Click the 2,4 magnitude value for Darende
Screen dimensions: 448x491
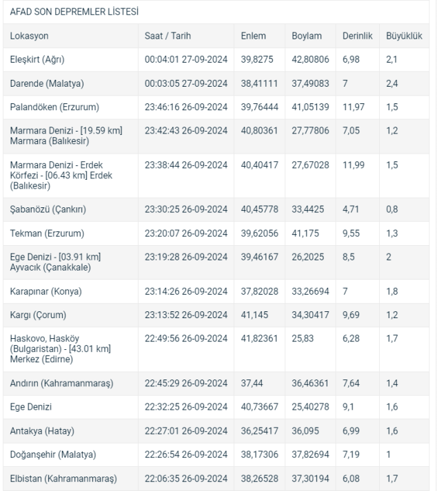tap(392, 83)
